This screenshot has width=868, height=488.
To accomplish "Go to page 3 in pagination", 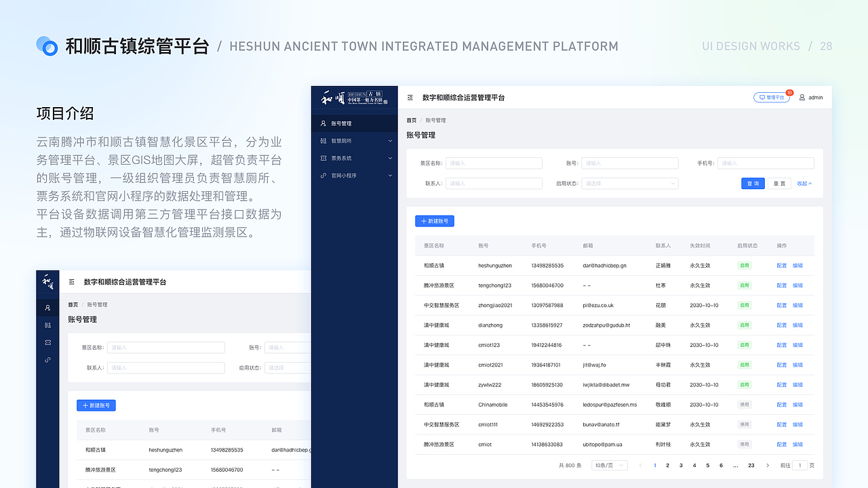I will (x=681, y=466).
